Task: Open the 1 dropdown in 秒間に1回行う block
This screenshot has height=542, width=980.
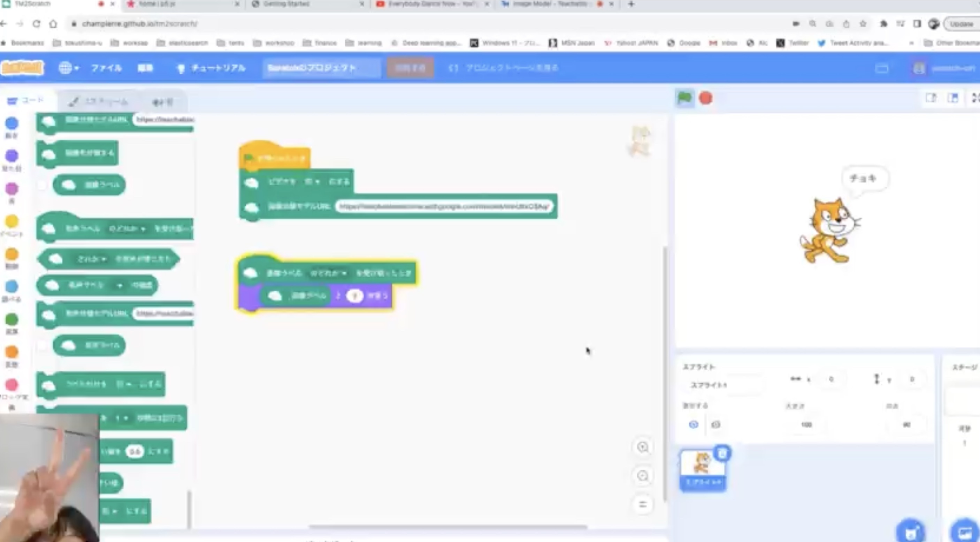Action: [121, 418]
